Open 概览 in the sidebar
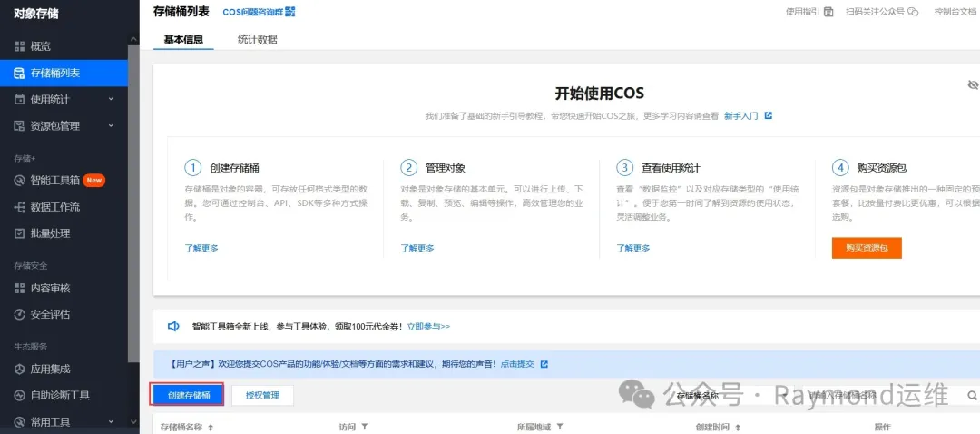 pos(64,46)
